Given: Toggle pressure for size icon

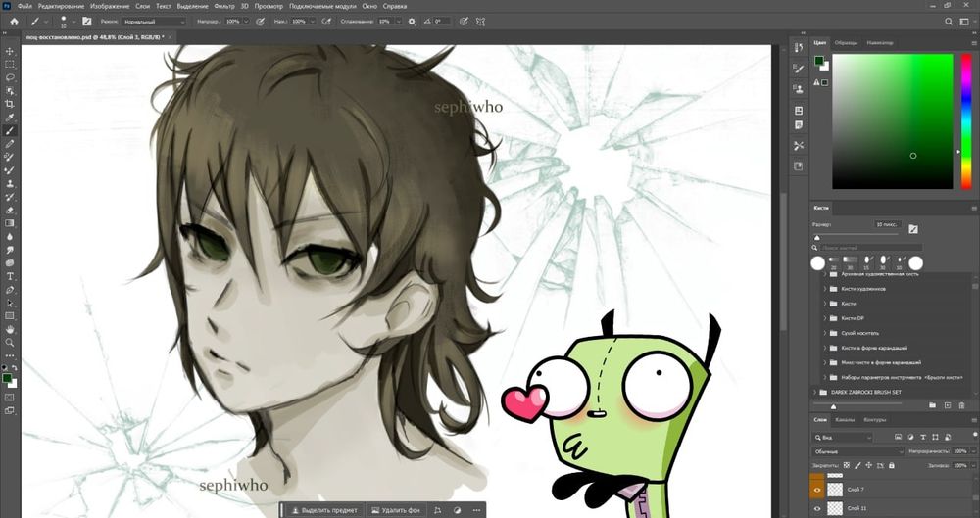Looking at the screenshot, I should 464,22.
